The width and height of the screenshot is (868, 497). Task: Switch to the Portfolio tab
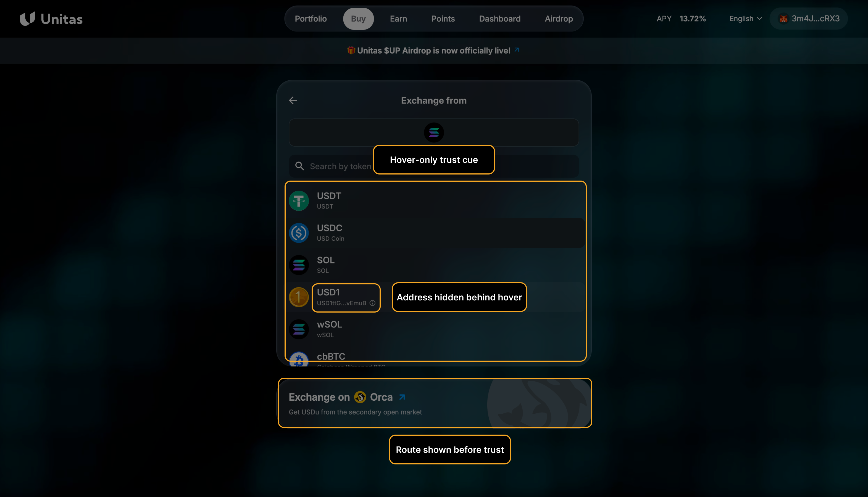click(311, 19)
